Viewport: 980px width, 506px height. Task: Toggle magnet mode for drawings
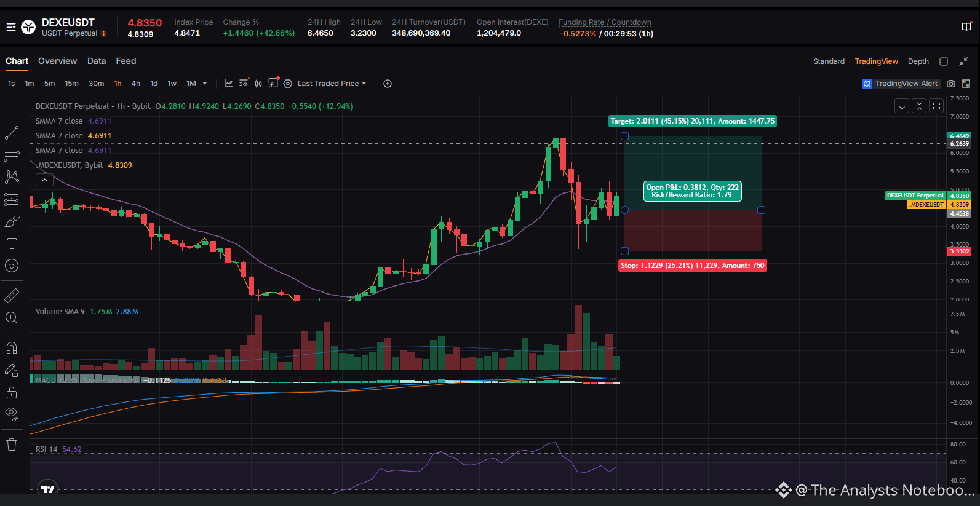coord(12,348)
